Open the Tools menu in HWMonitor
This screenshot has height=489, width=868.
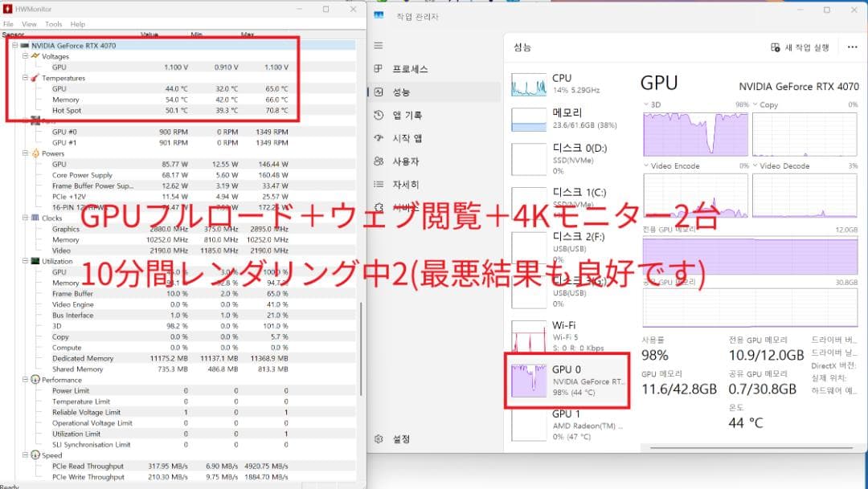click(53, 24)
